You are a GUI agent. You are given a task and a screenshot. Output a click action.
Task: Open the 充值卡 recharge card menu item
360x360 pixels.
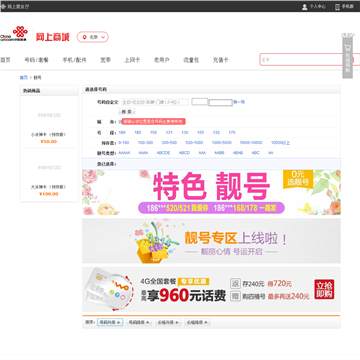pos(221,60)
